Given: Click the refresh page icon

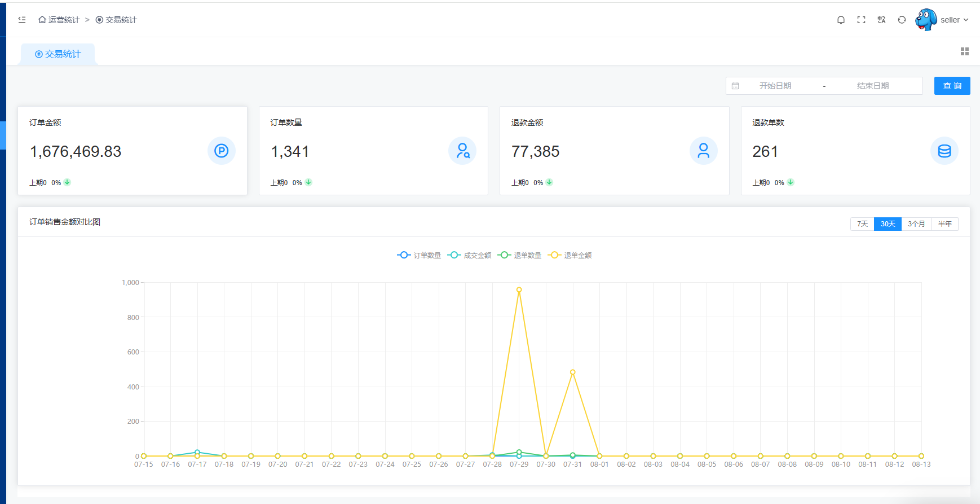Looking at the screenshot, I should pos(902,20).
